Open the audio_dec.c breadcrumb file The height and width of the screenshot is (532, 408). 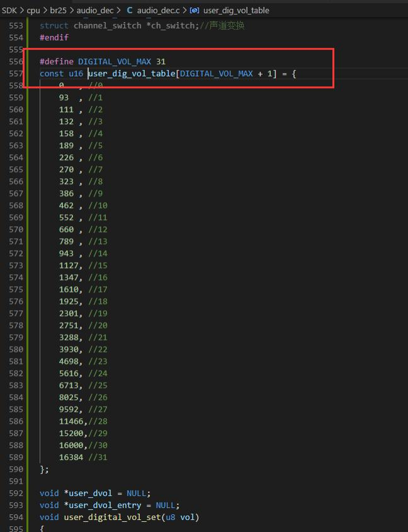[158, 11]
